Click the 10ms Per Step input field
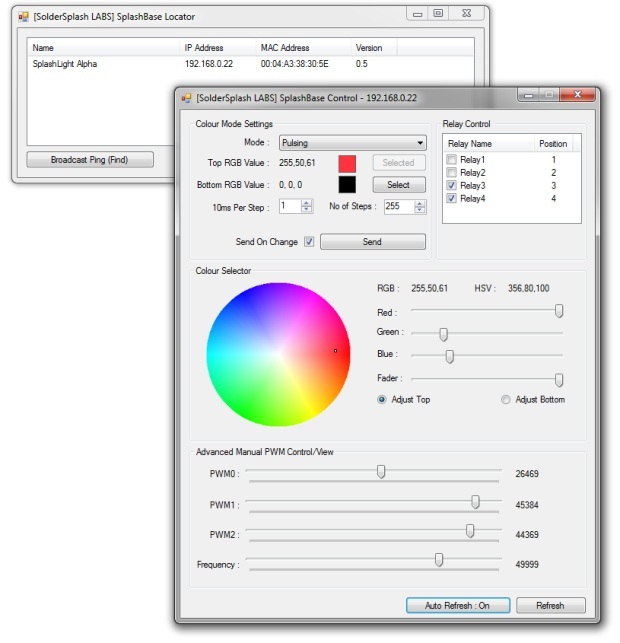Screen dimensions: 620x643 pos(290,206)
